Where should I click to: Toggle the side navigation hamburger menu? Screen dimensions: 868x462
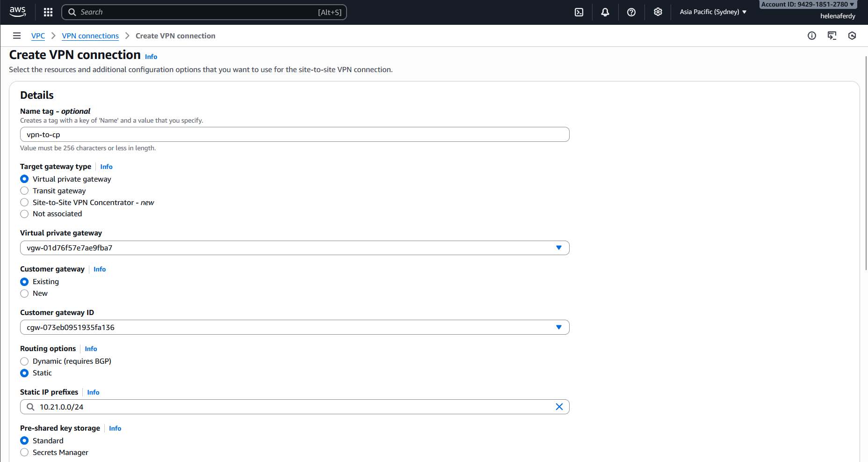click(x=17, y=36)
